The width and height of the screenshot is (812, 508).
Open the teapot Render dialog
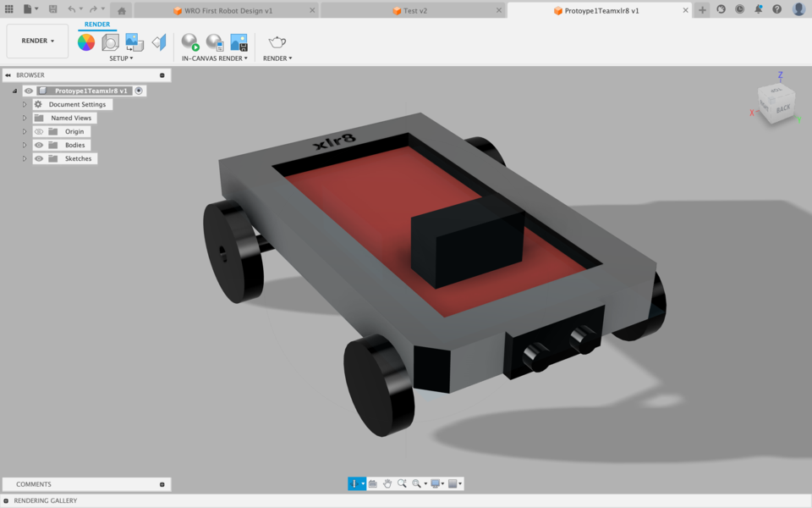coord(277,41)
